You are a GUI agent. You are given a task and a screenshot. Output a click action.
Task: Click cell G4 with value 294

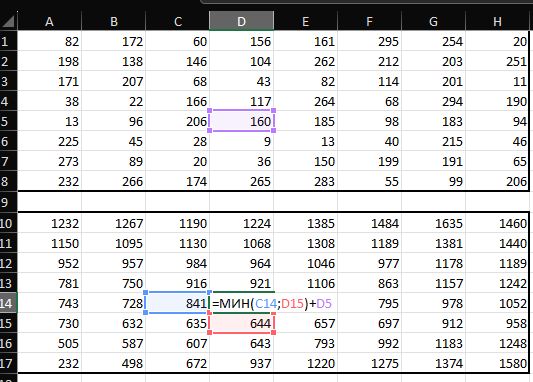pyautogui.click(x=433, y=101)
